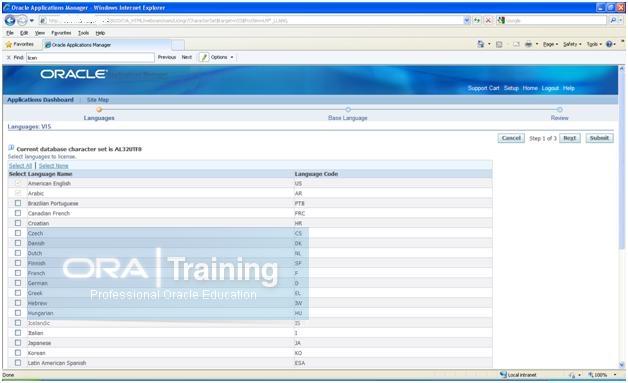Click the information icon beside character set message
This screenshot has width=628, height=383.
[11, 148]
